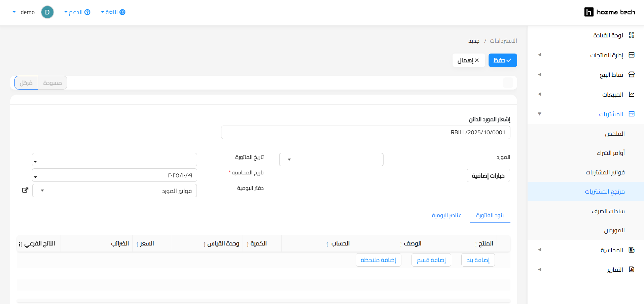Image resolution: width=644 pixels, height=304 pixels.
Task: Click the إضافة بند button
Action: click(478, 260)
